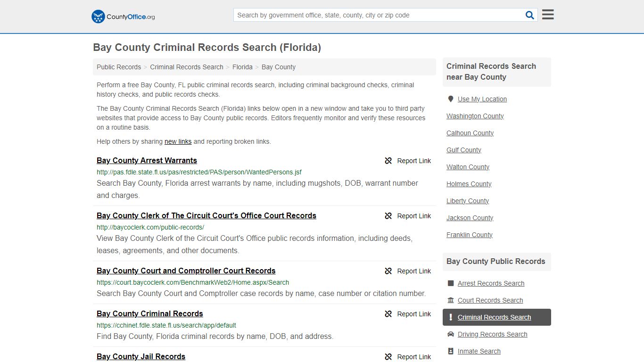Screen dimensions: 644x362
Task: Go to Bay County breadcrumb
Action: click(279, 67)
